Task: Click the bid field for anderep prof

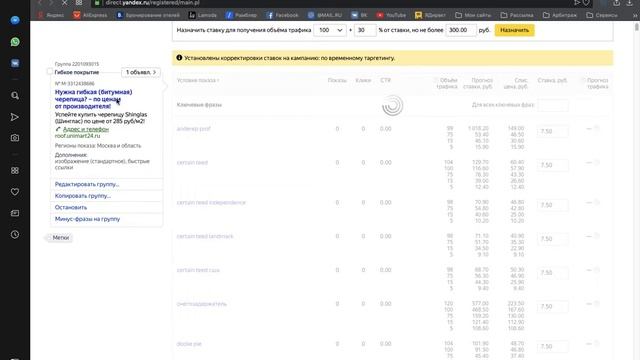Action: coord(553,131)
